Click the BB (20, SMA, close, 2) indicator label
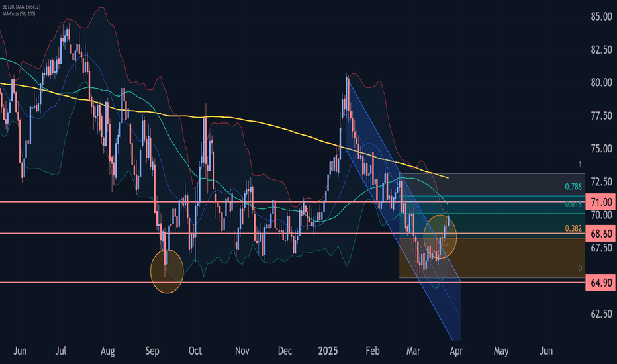The image size is (617, 364). point(21,7)
